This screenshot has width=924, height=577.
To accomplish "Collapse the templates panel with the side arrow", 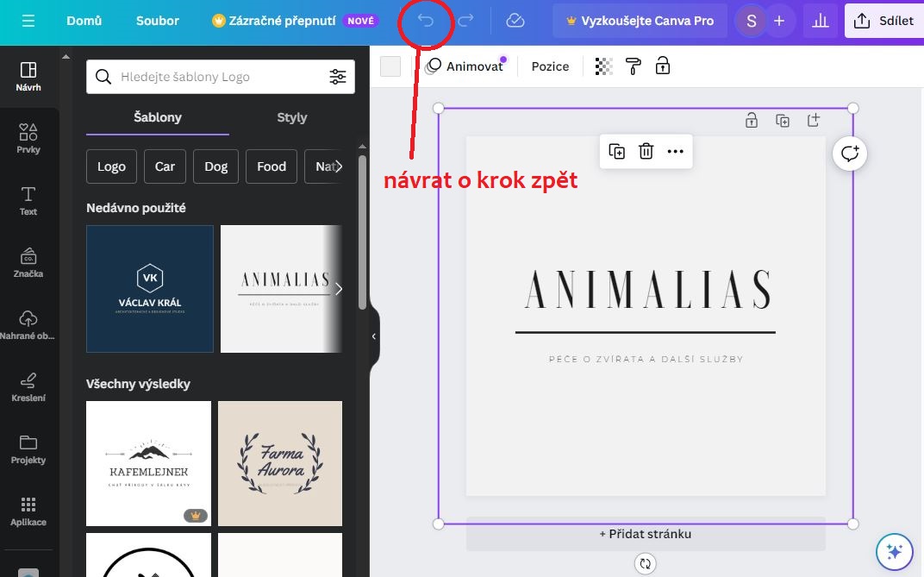I will [x=373, y=336].
